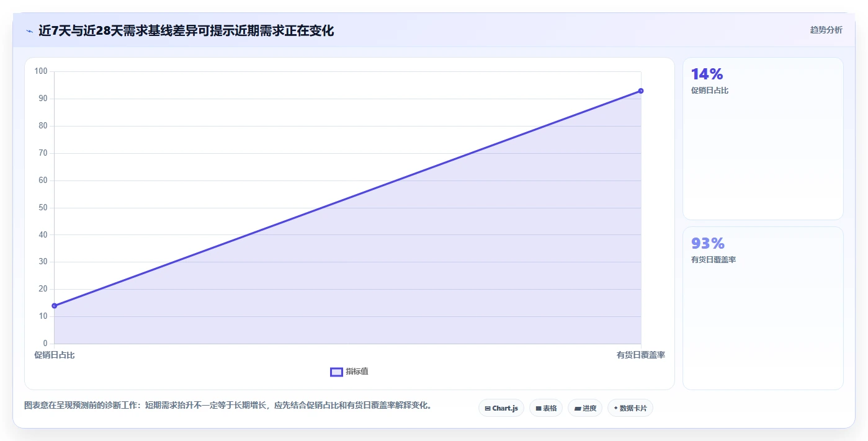Toggle the 指标值 legend swatch
Viewport: 868px width, 441px height.
pyautogui.click(x=336, y=372)
